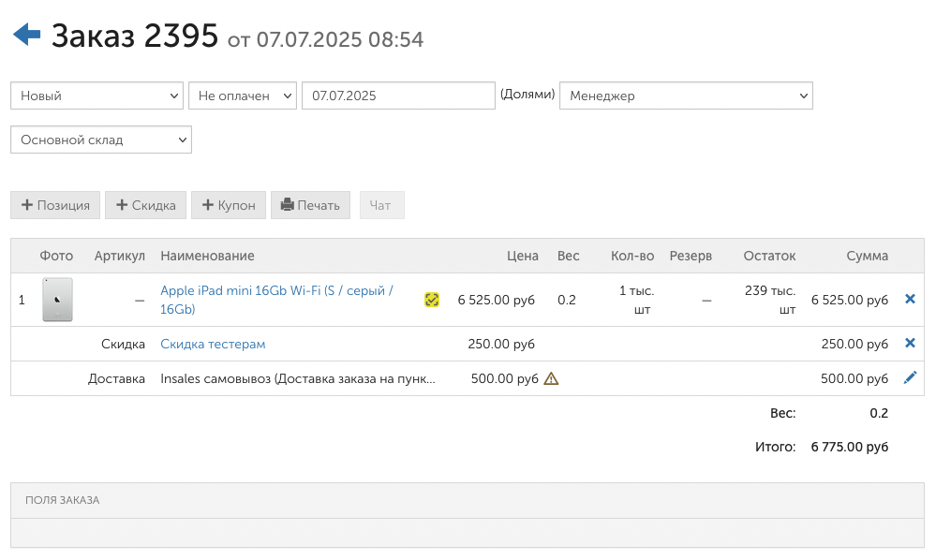This screenshot has width=936, height=560.
Task: Click the 'Поля заказа' section header
Action: point(63,500)
